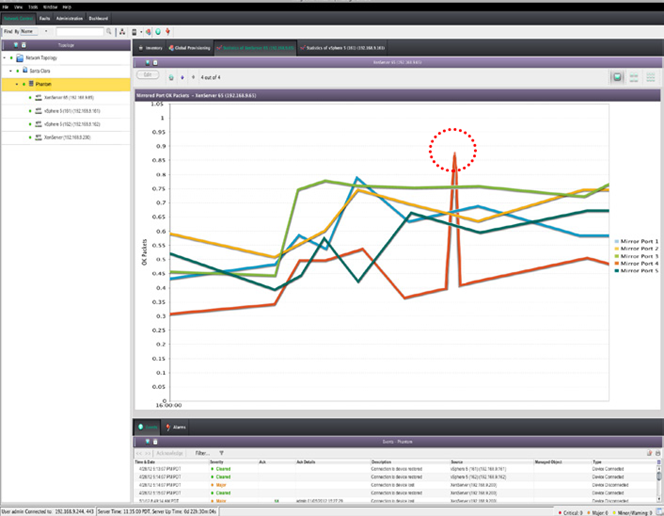Click the globe icon in main toolbar
Image resolution: width=664 pixels, height=516 pixels.
click(x=157, y=32)
